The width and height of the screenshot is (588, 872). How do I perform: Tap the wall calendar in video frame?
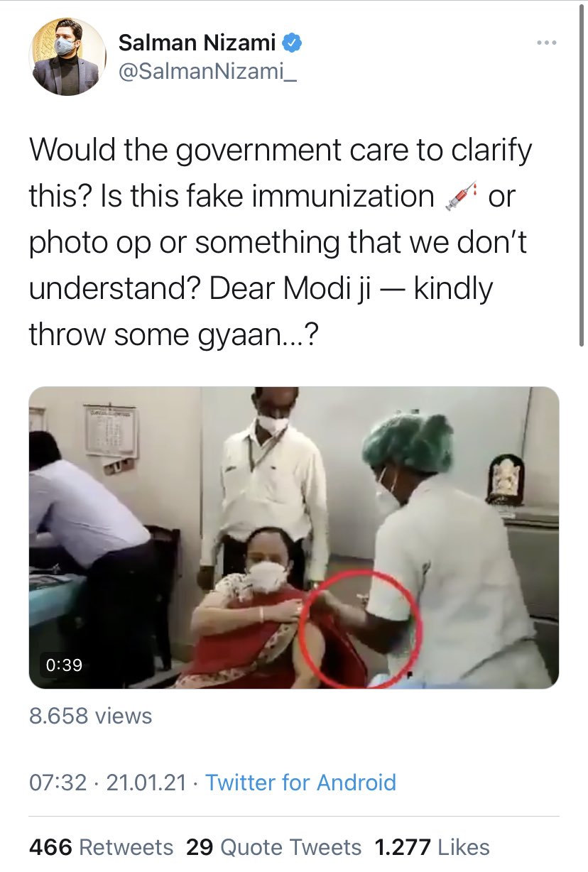click(x=111, y=432)
